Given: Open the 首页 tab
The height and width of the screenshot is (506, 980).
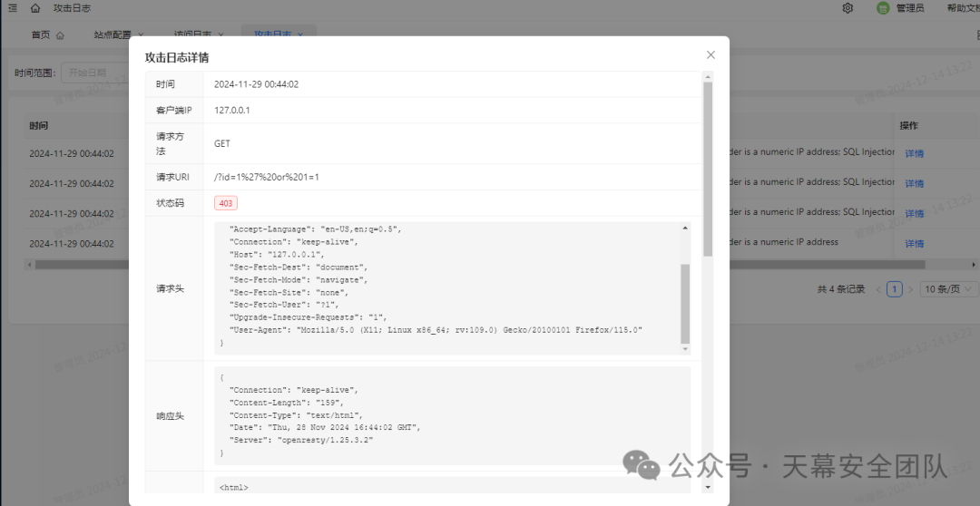Looking at the screenshot, I should click(x=41, y=35).
